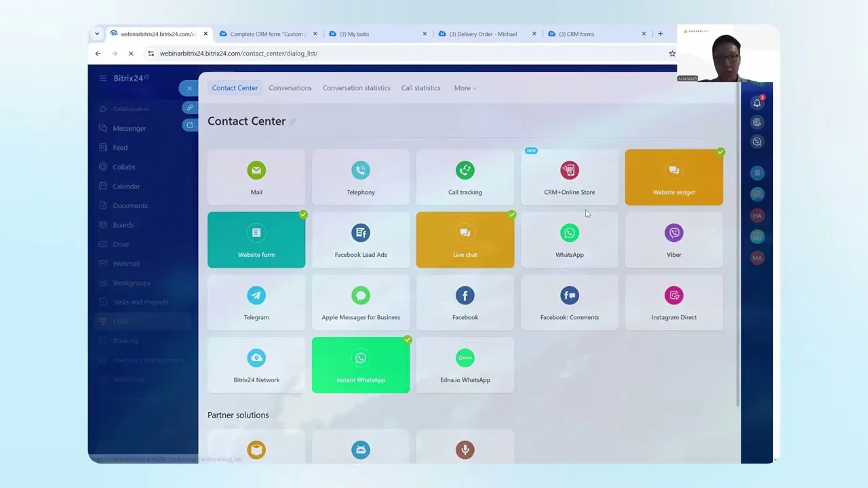Image resolution: width=868 pixels, height=488 pixels.
Task: Open Drive in the left sidebar
Action: click(x=121, y=244)
